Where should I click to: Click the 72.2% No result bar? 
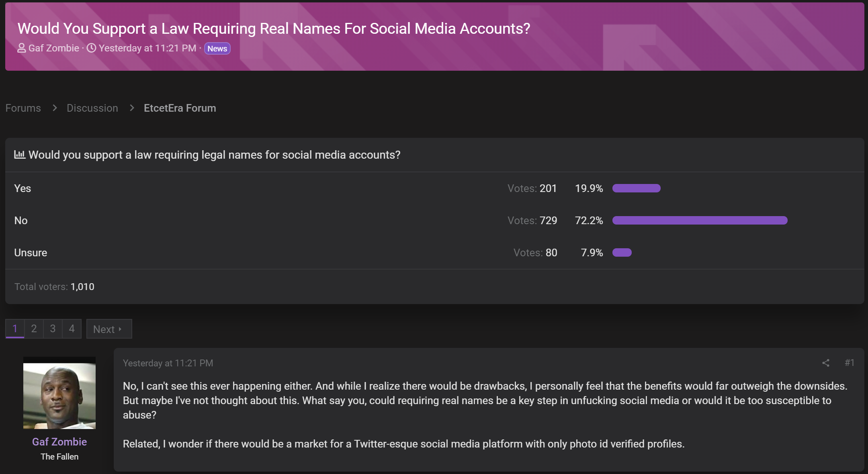700,220
